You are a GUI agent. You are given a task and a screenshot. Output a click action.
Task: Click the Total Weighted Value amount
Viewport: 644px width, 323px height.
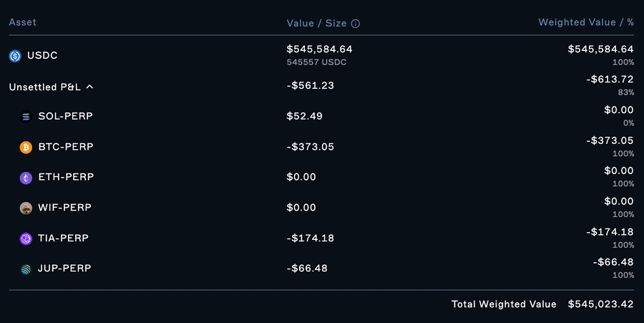coord(600,304)
